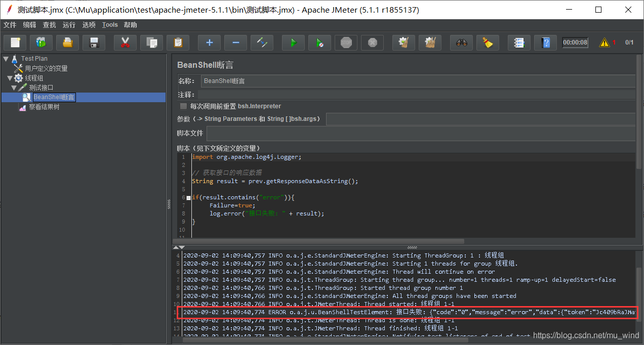Click the Start no pauses icon
Screen dimensions: 644x345
pos(319,43)
